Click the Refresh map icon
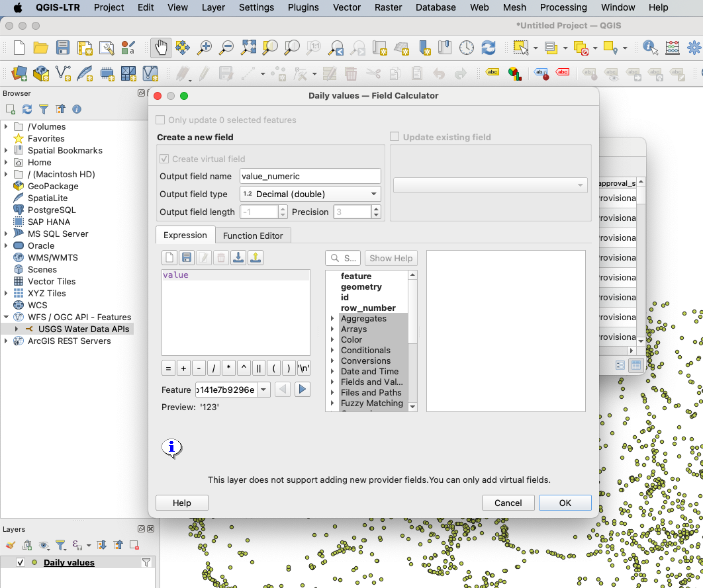This screenshot has height=588, width=703. (x=489, y=48)
